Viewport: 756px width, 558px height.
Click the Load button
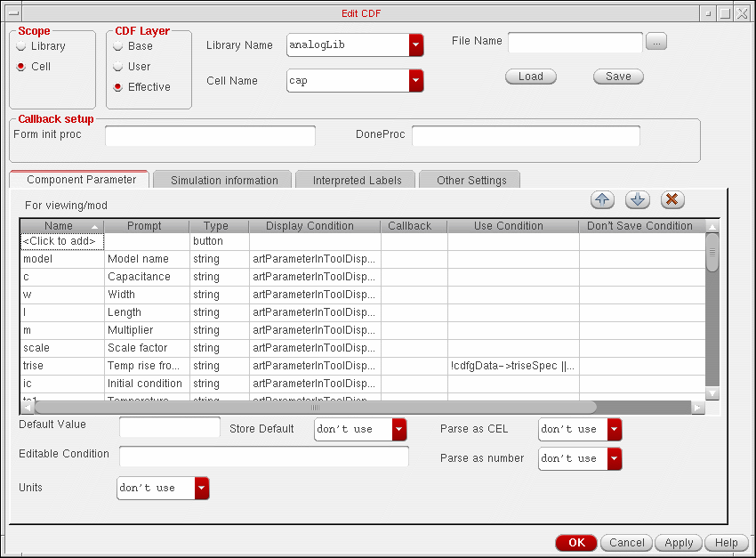point(531,77)
